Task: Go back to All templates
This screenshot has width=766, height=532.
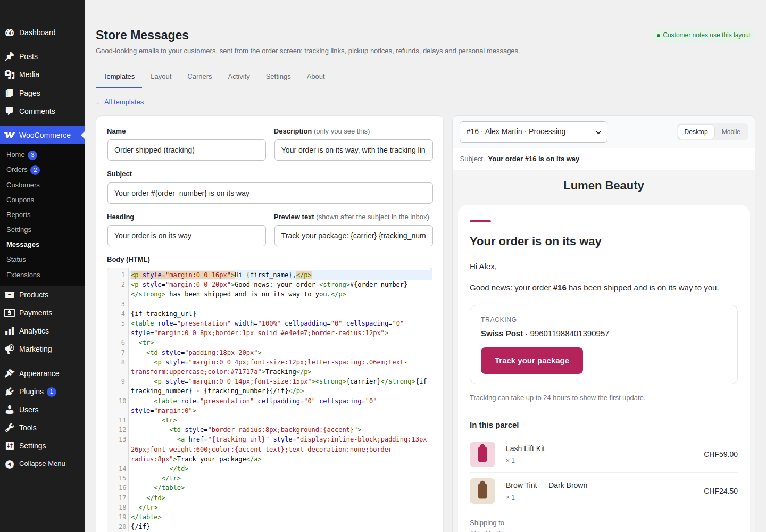Action: click(120, 102)
